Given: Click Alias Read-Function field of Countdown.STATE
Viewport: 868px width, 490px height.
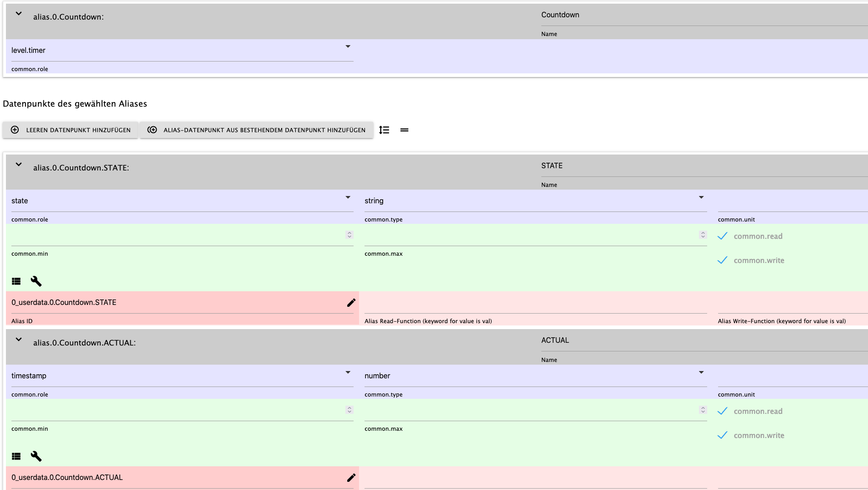Looking at the screenshot, I should click(535, 304).
